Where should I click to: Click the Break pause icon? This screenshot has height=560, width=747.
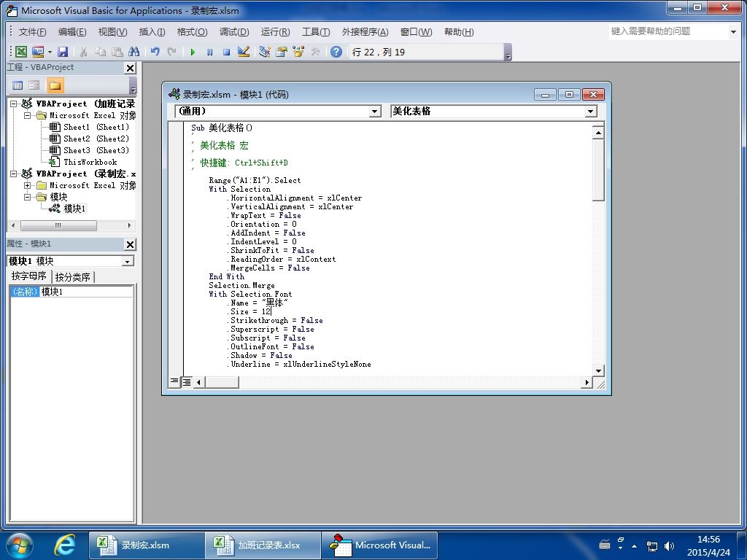tap(209, 52)
